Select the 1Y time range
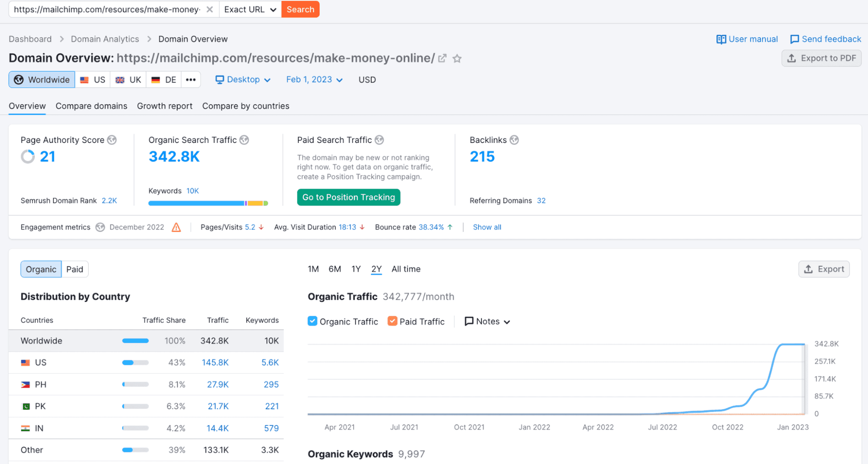 point(356,269)
